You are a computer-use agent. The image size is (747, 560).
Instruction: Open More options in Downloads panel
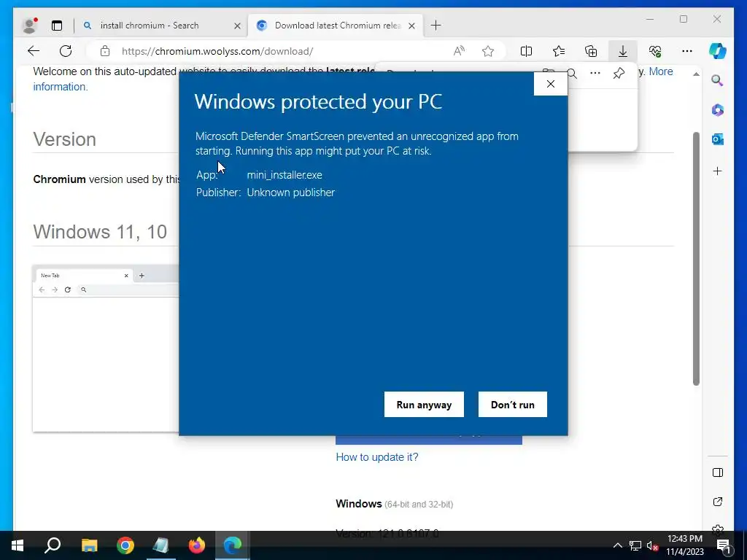pyautogui.click(x=595, y=73)
